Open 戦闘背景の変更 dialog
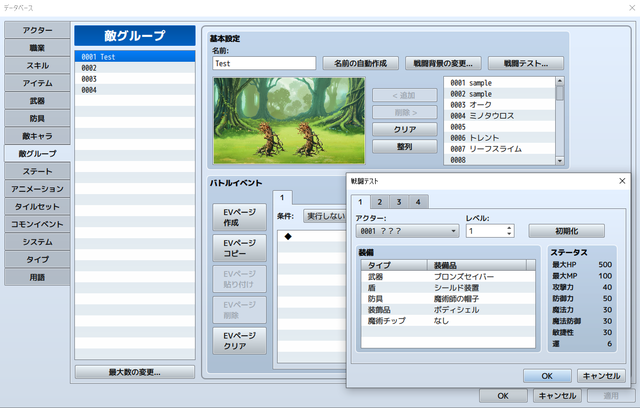This screenshot has height=408, width=640. tap(443, 63)
